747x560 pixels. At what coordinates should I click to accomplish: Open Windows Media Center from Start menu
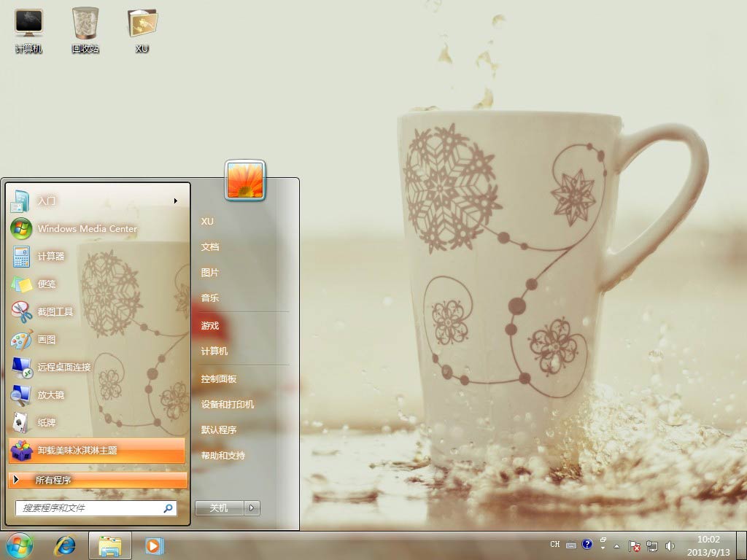[x=86, y=228]
